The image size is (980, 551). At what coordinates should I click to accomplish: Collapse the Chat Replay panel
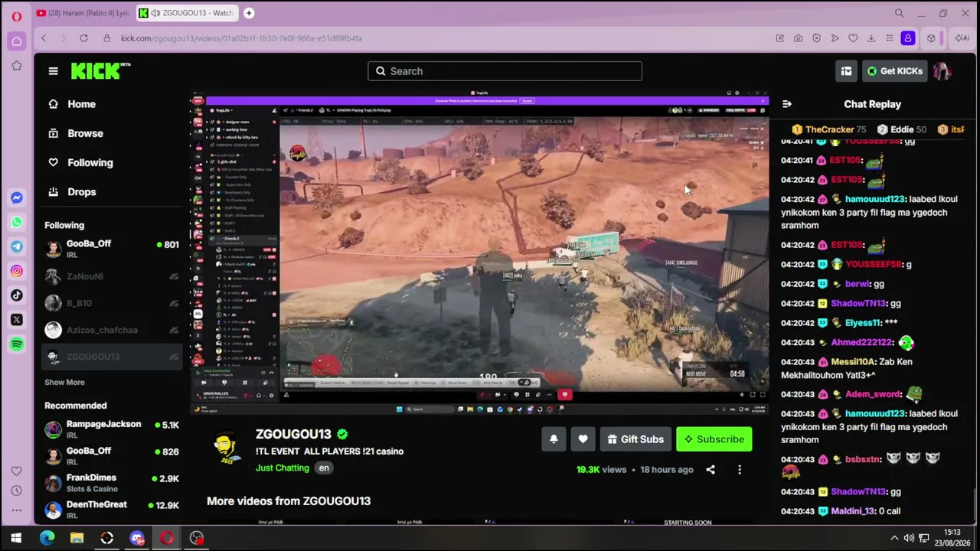click(787, 104)
